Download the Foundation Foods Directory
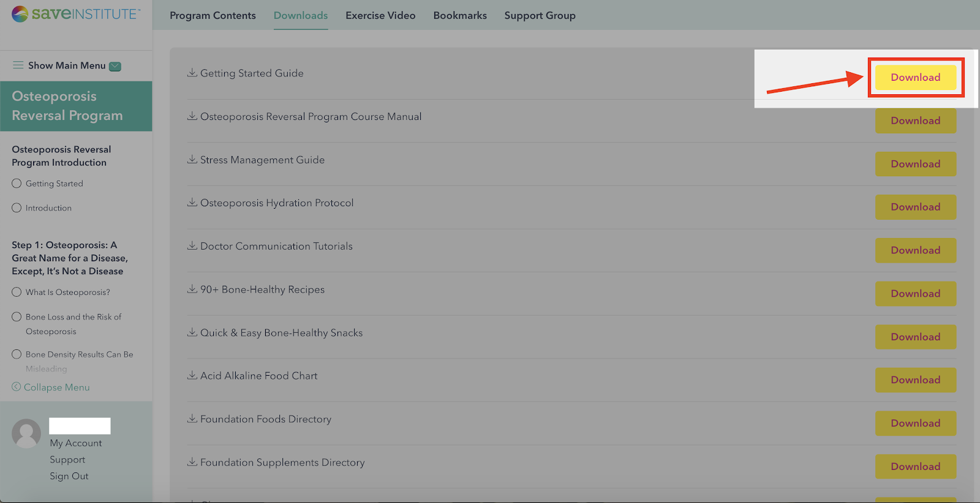 (916, 423)
